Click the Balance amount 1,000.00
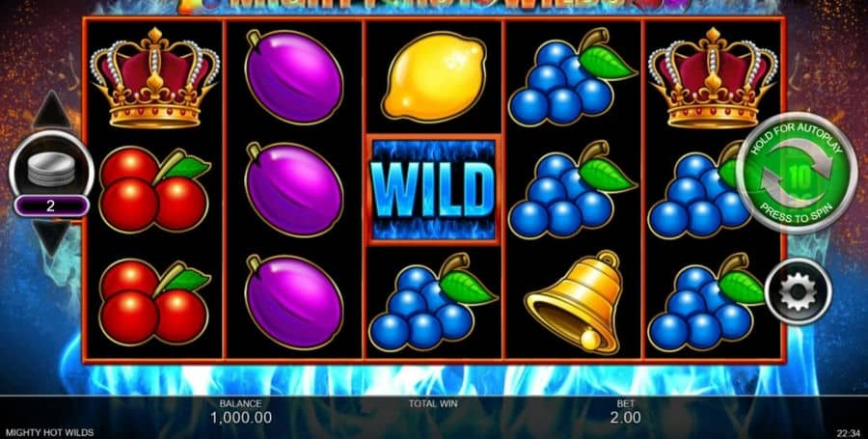 point(241,418)
